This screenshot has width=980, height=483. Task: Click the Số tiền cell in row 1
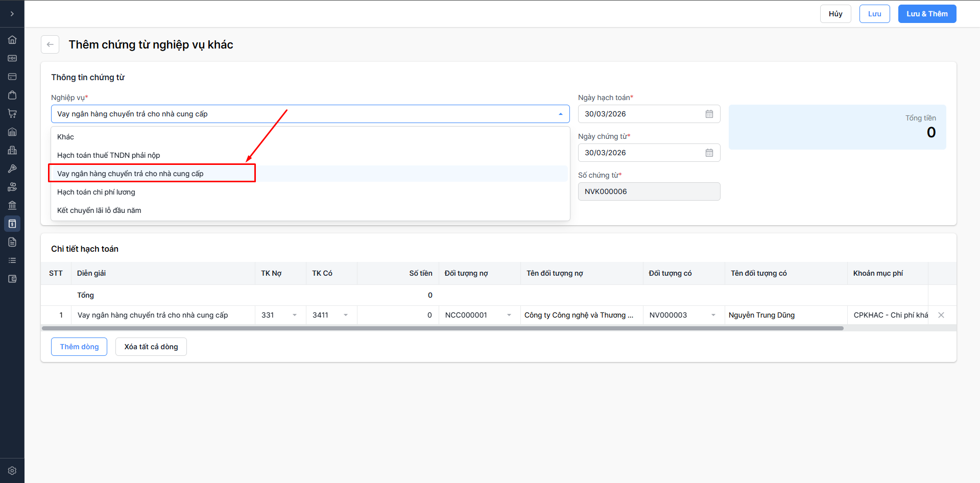point(397,315)
